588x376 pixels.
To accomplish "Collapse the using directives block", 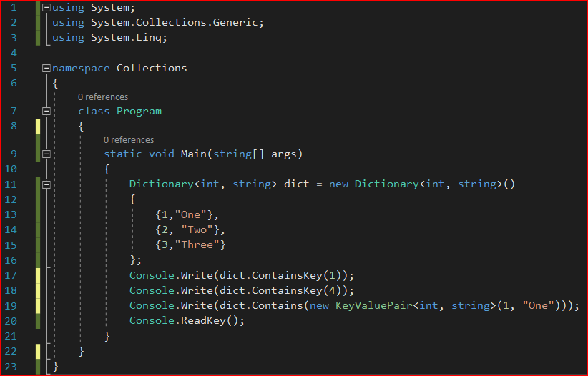I will click(x=46, y=8).
